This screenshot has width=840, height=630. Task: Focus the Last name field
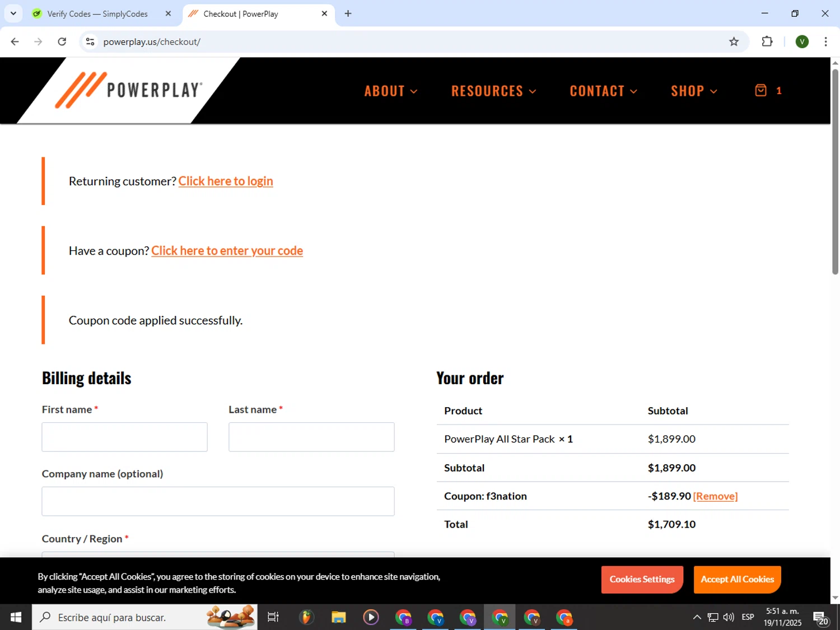pos(311,437)
